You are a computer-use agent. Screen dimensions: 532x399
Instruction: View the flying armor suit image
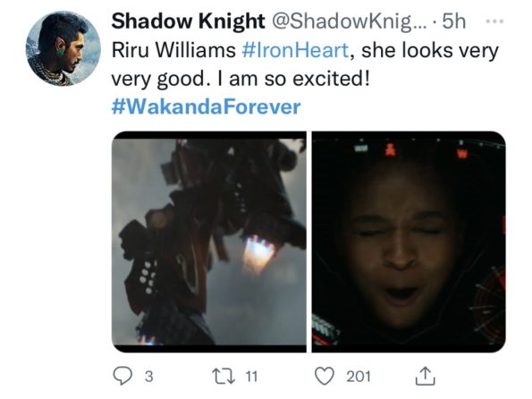pyautogui.click(x=209, y=242)
